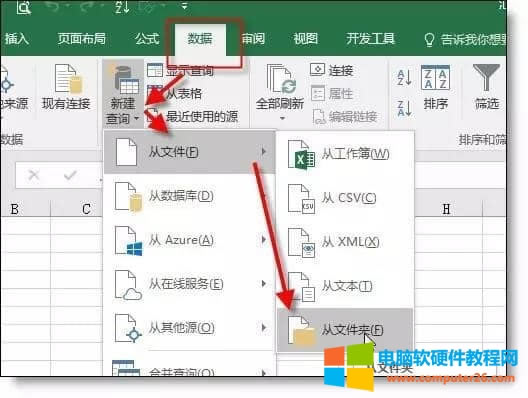Open the 数据 ribbon tab
The image size is (528, 398).
click(x=200, y=39)
